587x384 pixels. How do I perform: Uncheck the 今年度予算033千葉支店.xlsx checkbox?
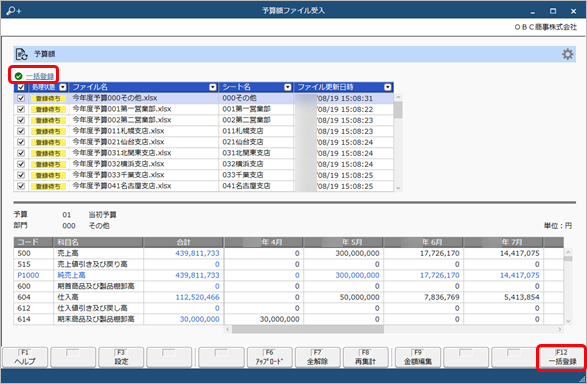[x=21, y=175]
